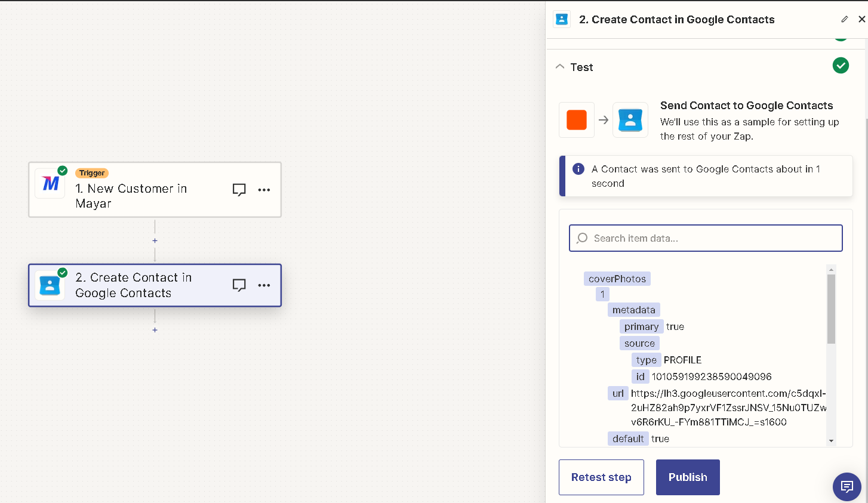This screenshot has height=503, width=868.
Task: Click the orange source app icon
Action: pyautogui.click(x=577, y=120)
